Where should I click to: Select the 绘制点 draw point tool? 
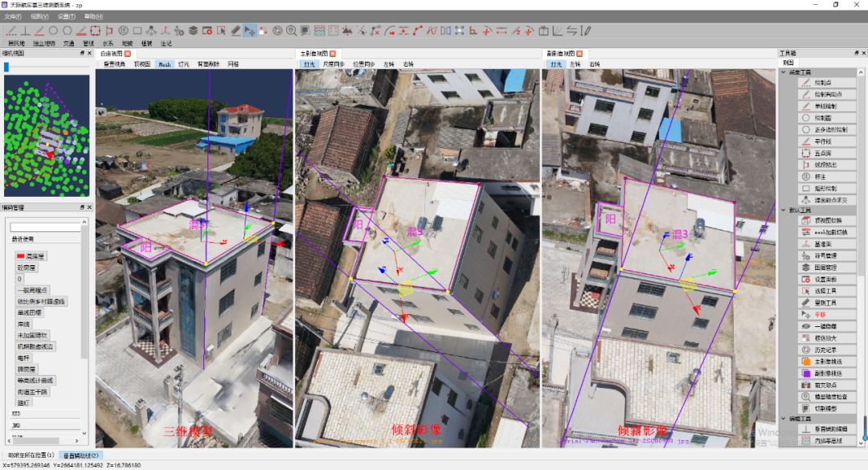(x=818, y=83)
